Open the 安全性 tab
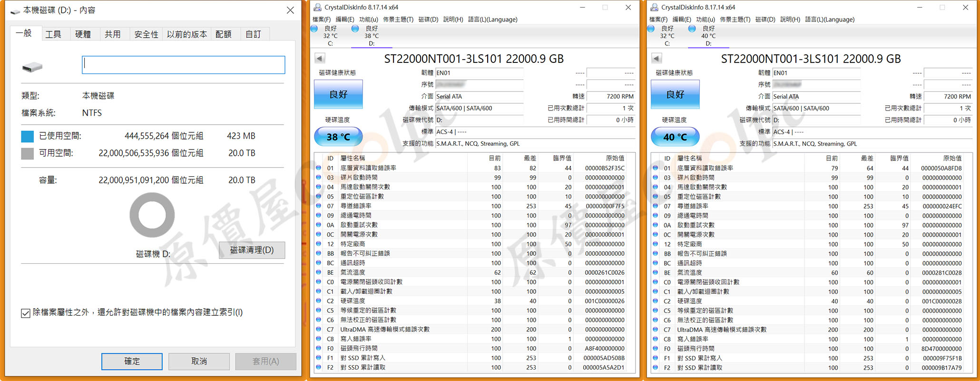 [x=146, y=34]
